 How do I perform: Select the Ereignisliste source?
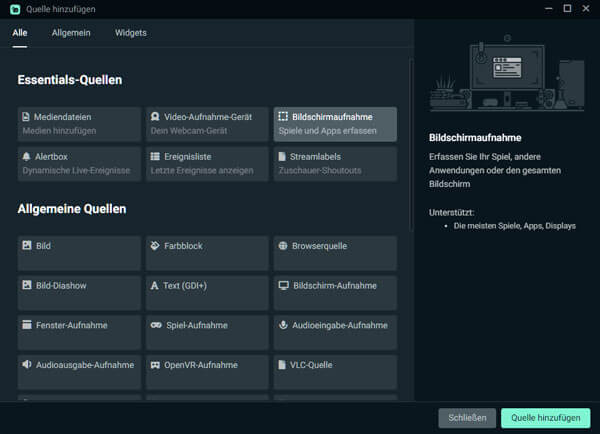(207, 164)
